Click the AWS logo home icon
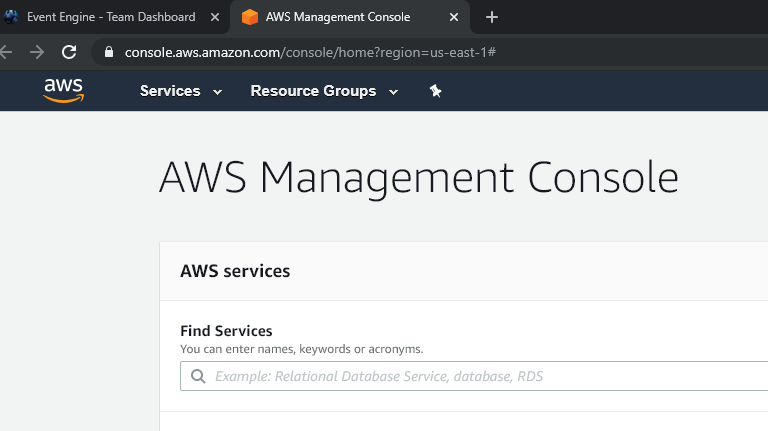 pos(63,90)
